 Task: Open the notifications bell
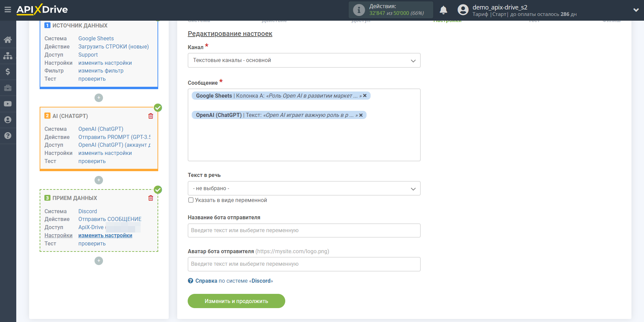(443, 10)
